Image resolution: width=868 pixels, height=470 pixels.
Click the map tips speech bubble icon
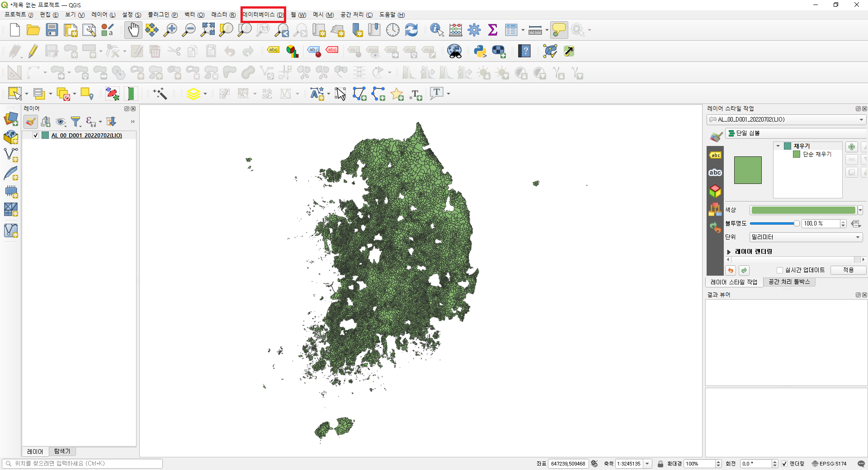(559, 30)
